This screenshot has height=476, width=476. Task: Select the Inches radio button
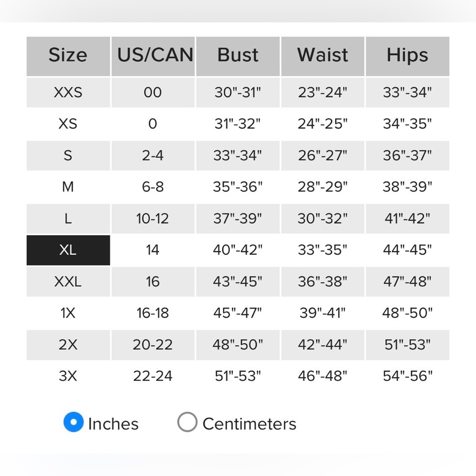73,422
